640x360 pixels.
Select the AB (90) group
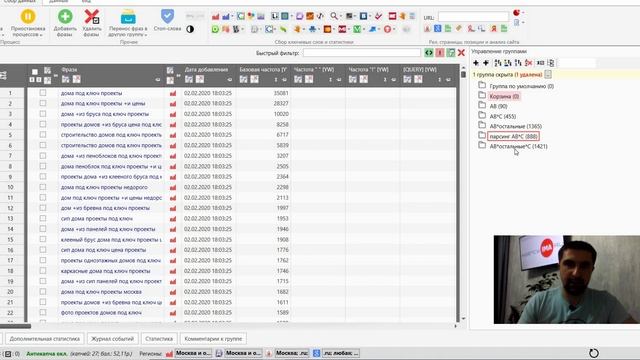click(498, 106)
